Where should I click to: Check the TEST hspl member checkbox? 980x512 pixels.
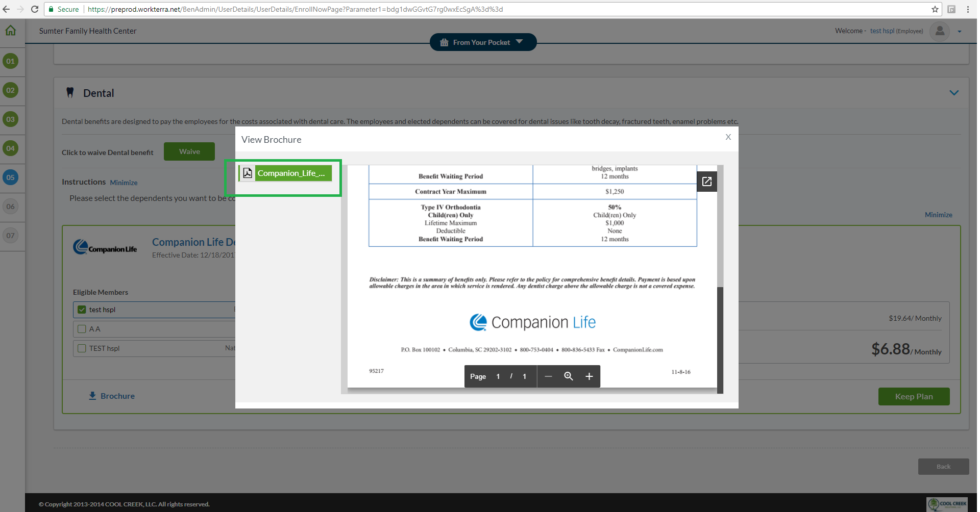pos(82,348)
